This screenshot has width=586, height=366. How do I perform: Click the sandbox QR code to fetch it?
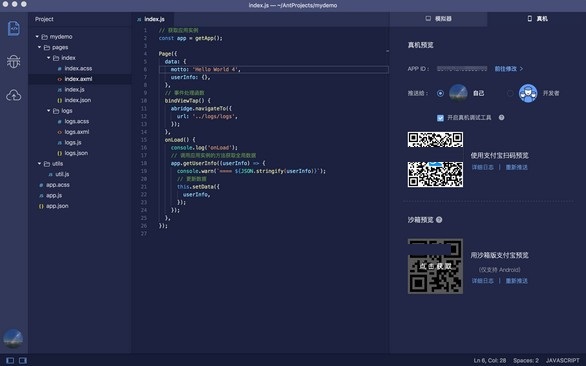(x=435, y=266)
